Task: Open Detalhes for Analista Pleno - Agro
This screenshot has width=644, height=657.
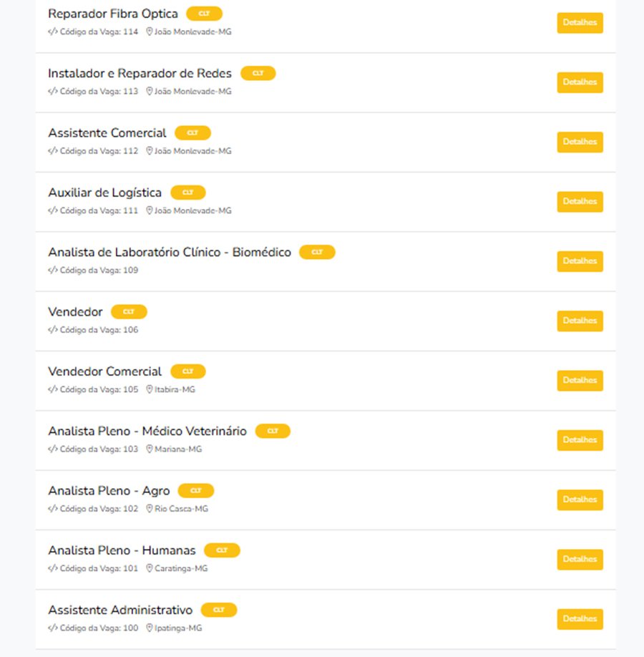Action: click(x=580, y=500)
